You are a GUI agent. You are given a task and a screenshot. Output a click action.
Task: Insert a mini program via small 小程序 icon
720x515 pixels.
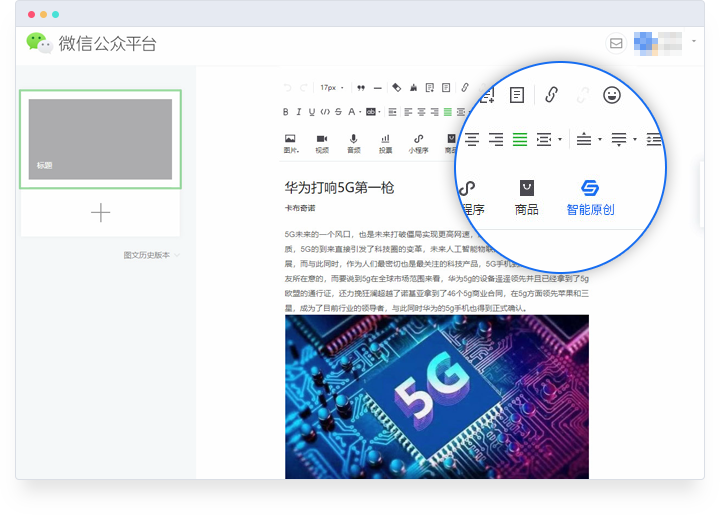point(418,143)
